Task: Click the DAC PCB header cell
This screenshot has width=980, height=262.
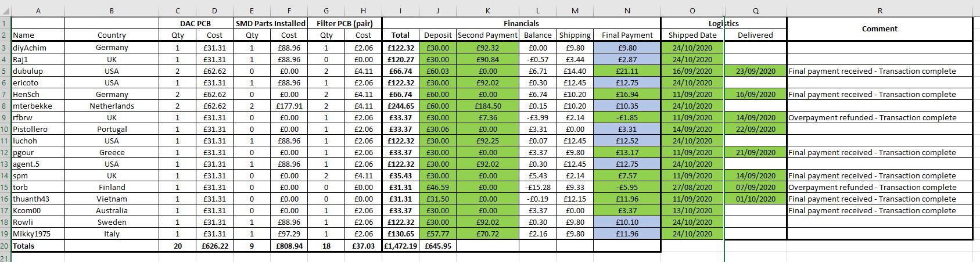Action: (196, 23)
